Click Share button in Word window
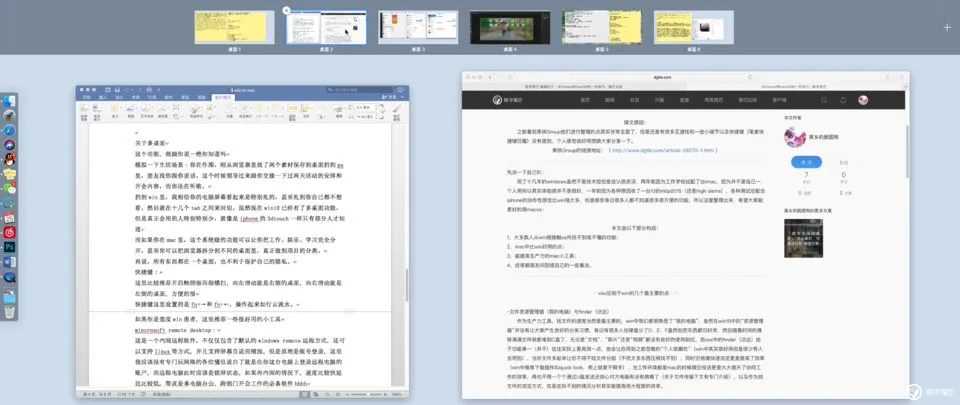The height and width of the screenshot is (405, 960). [x=388, y=97]
